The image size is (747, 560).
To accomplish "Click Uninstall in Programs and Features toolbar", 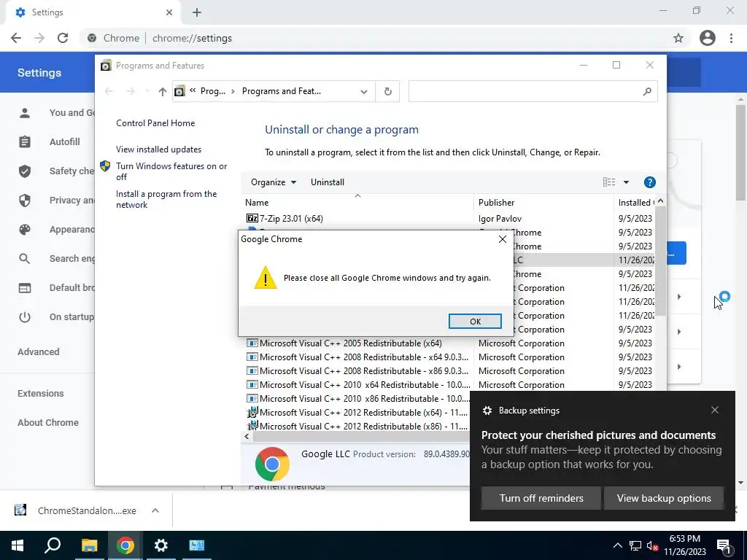I will (328, 182).
